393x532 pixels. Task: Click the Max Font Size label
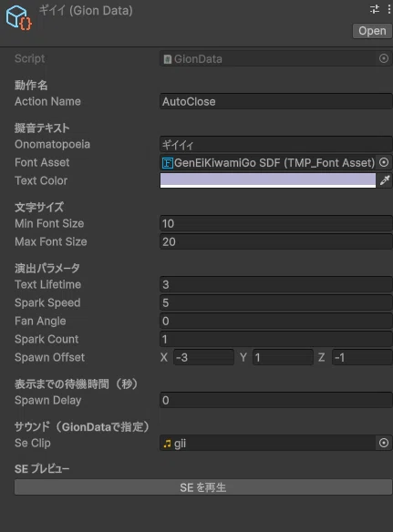[51, 241]
